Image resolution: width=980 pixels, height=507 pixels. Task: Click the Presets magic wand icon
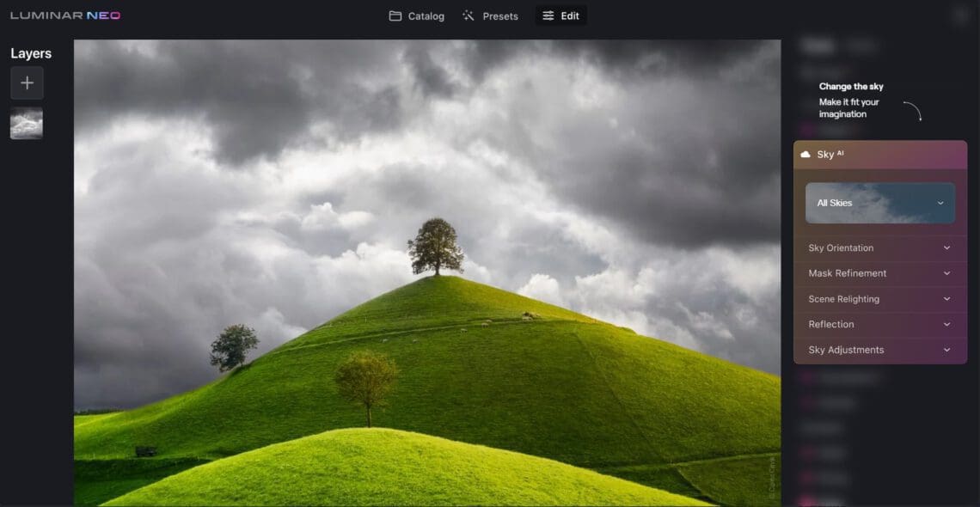[469, 16]
